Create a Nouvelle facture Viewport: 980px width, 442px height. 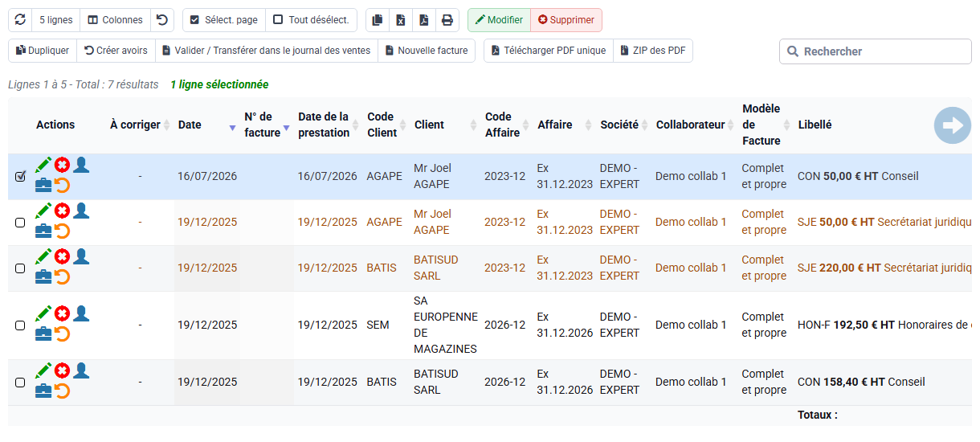point(427,51)
